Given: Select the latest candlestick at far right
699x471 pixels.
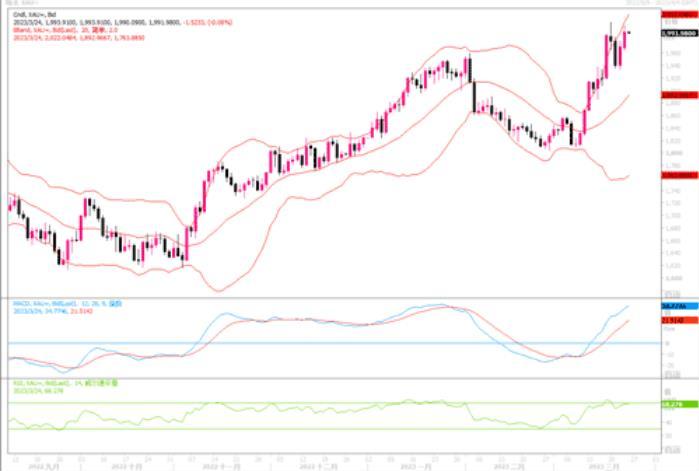Looking at the screenshot, I should pos(627,37).
